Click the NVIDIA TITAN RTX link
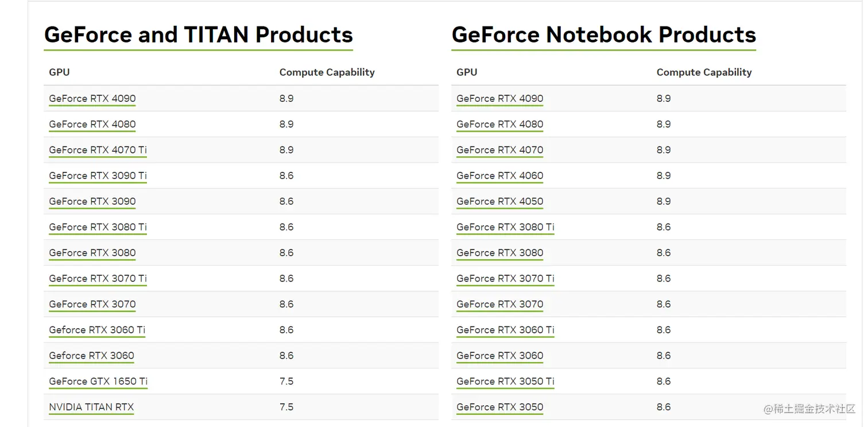The width and height of the screenshot is (868, 427). coord(91,407)
